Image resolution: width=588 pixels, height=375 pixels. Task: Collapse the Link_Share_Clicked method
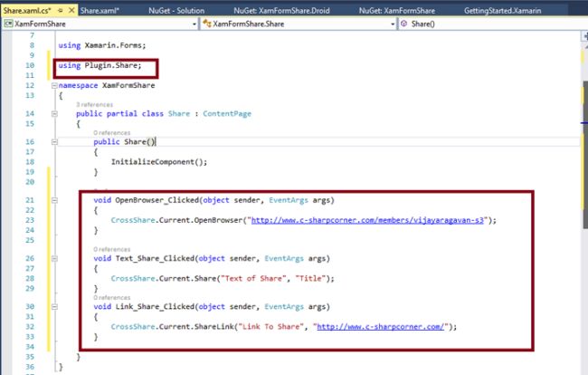(54, 307)
